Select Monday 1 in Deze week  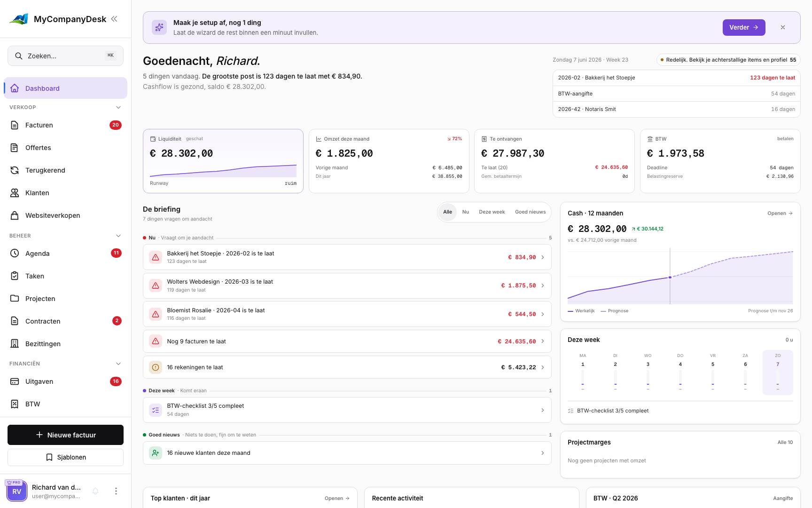point(583,372)
